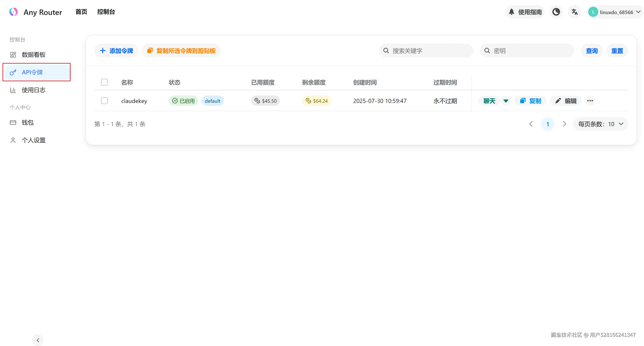Open 控制台 in top navigation
This screenshot has height=346, width=644.
106,12
